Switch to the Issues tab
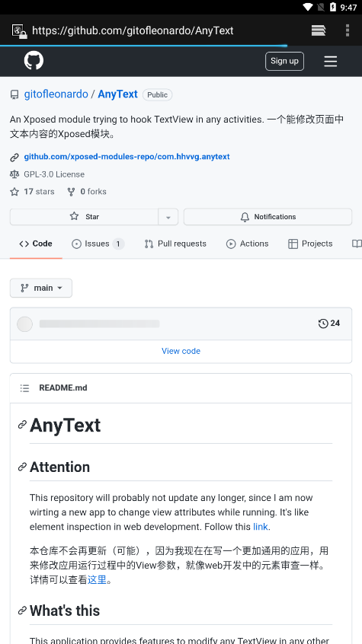The width and height of the screenshot is (362, 644). tap(98, 244)
